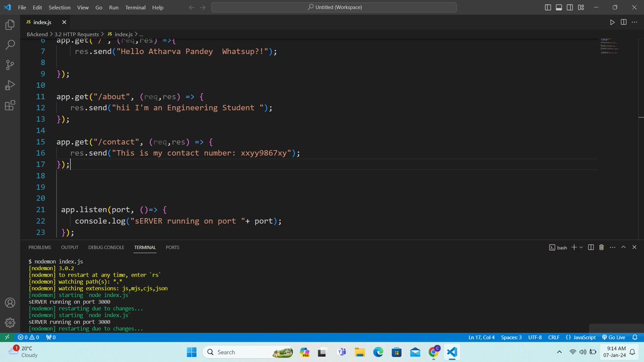The image size is (644, 362).
Task: Click Split Editor icon near the Run button
Action: 623,22
